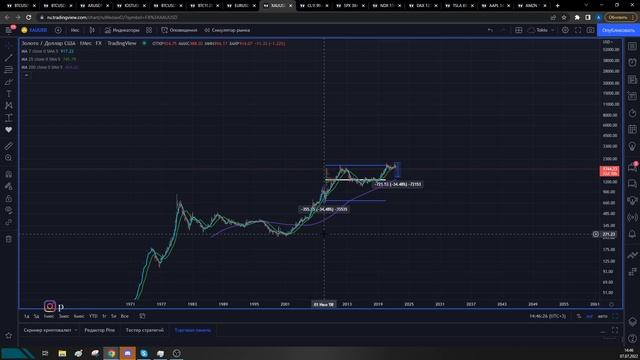640x360 pixels.
Task: Click the add symbol plus icon
Action: (58, 30)
